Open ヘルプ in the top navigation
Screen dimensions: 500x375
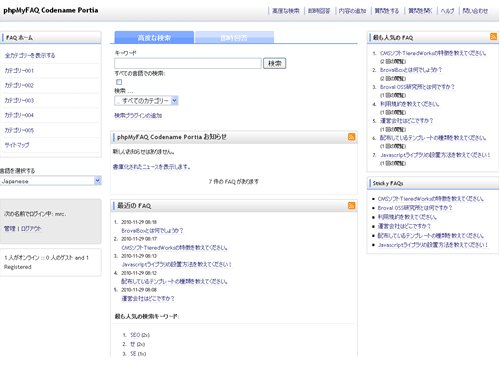[x=447, y=11]
